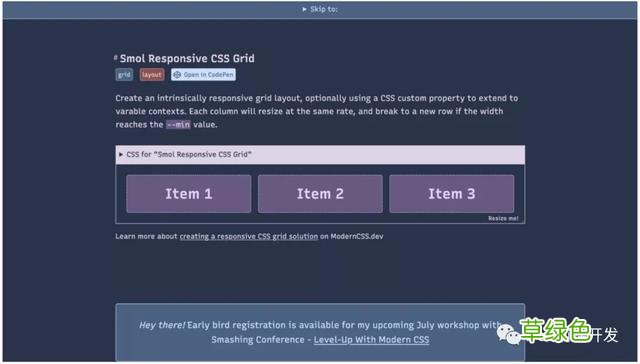Click the 'Hey there!' banner text
Image resolution: width=640 pixels, height=364 pixels.
162,325
